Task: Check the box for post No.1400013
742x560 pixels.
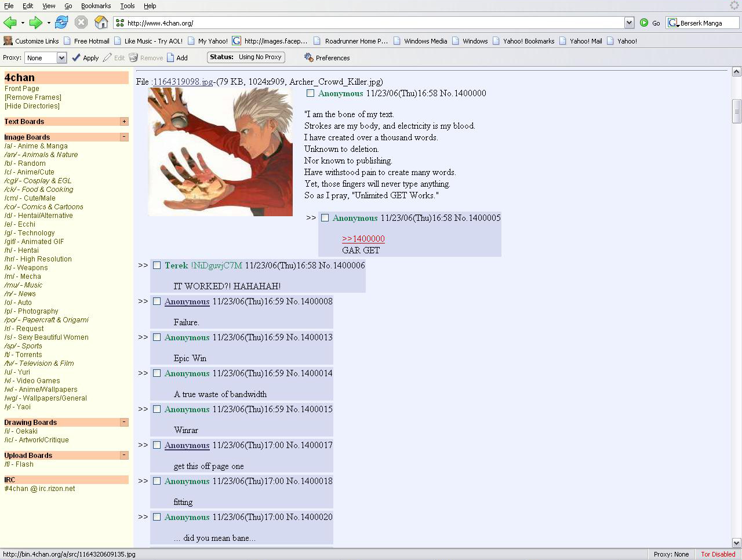Action: (x=157, y=337)
